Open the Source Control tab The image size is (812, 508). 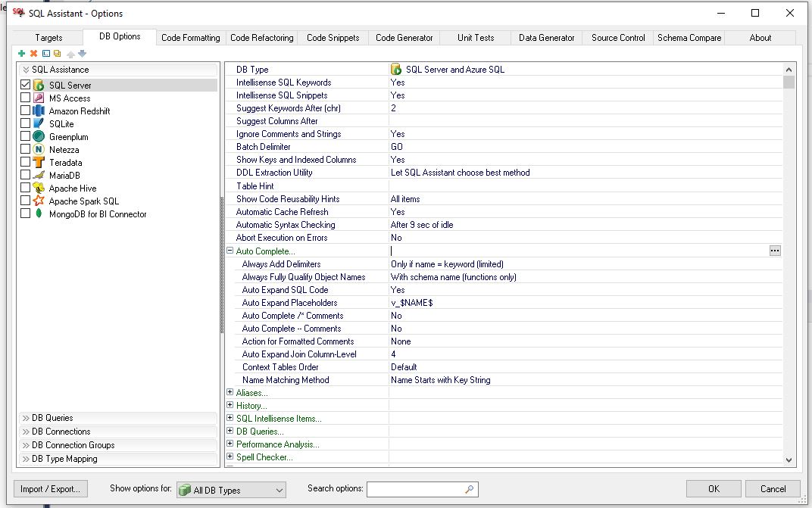[x=618, y=38]
